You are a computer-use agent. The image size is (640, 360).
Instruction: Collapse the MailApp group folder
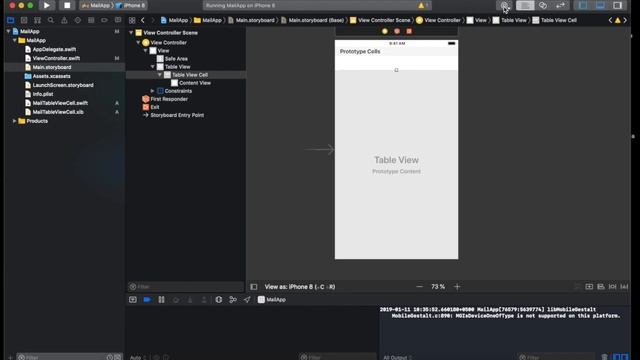coord(15,40)
